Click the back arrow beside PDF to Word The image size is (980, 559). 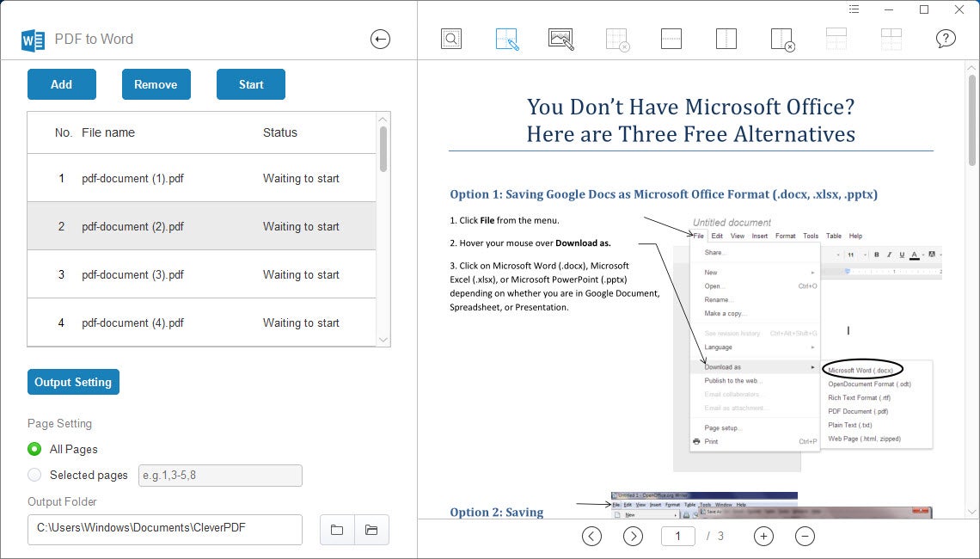pos(380,39)
